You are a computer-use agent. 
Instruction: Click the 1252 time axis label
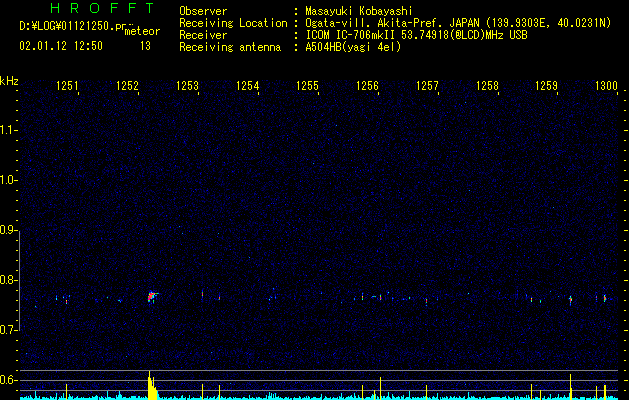[127, 85]
